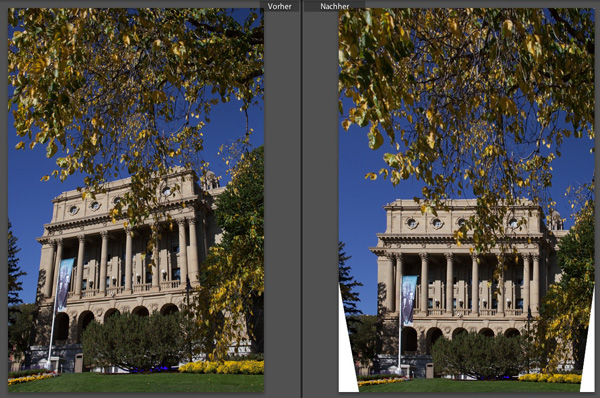600x398 pixels.
Task: Select the Nachher (after) corrected photo preview
Action: pyautogui.click(x=466, y=200)
